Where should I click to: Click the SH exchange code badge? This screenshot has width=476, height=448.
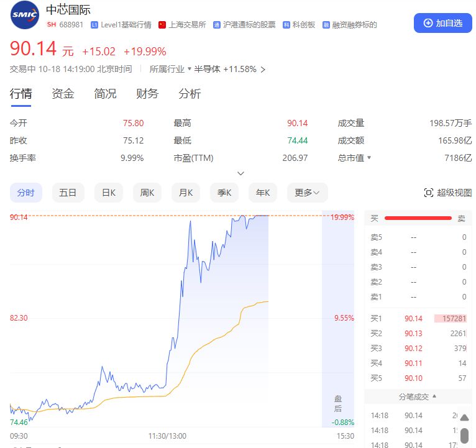(52, 25)
